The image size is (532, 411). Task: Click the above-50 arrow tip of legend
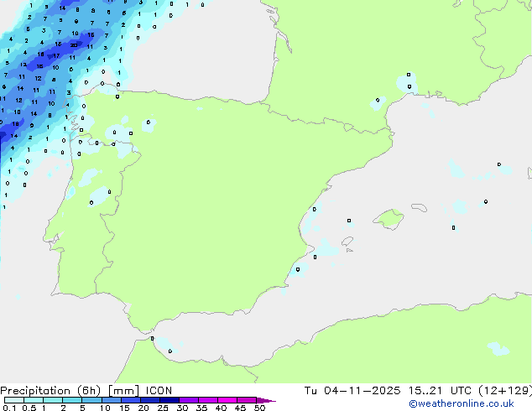click(x=266, y=400)
